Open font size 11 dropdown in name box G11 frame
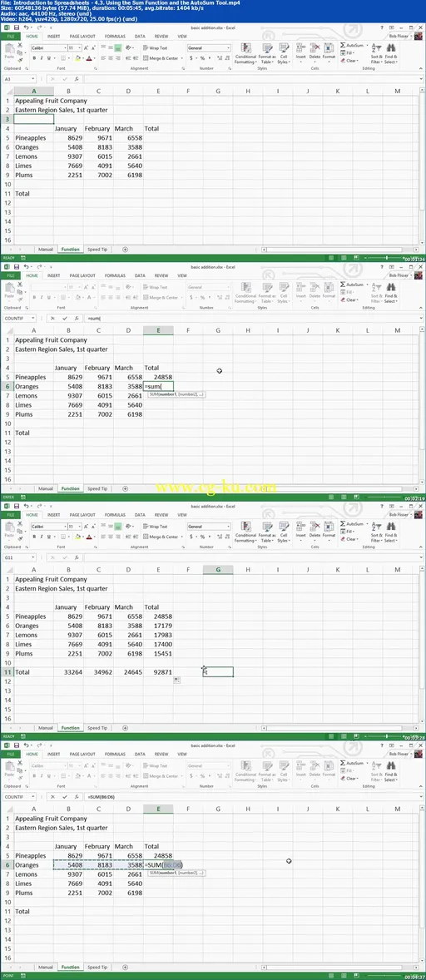Image resolution: width=426 pixels, height=980 pixels. click(79, 527)
